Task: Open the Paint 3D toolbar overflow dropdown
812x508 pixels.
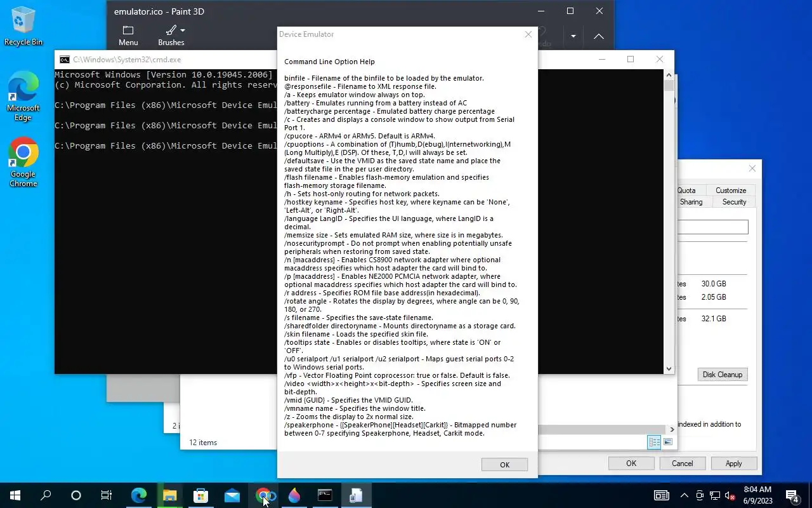Action: coord(573,36)
